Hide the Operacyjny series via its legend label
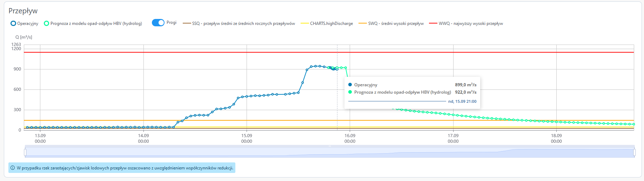 28,24
